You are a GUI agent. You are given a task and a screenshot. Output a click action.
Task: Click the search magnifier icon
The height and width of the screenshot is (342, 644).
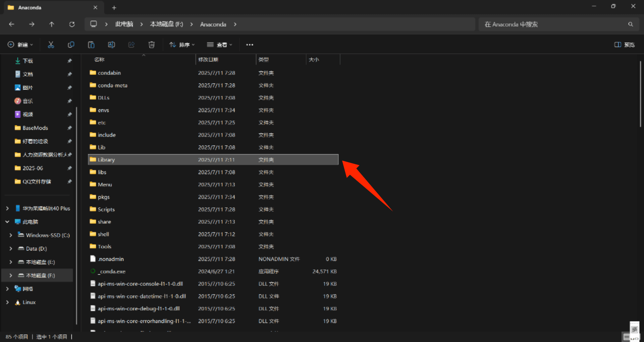coord(631,24)
